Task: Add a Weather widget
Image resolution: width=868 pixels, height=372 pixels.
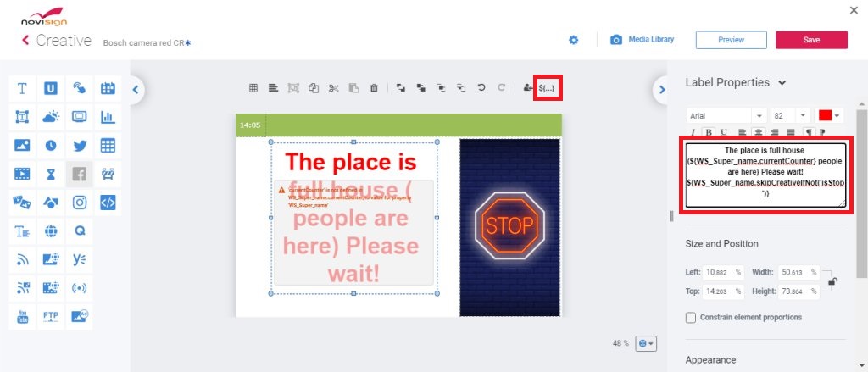Action: (51, 117)
